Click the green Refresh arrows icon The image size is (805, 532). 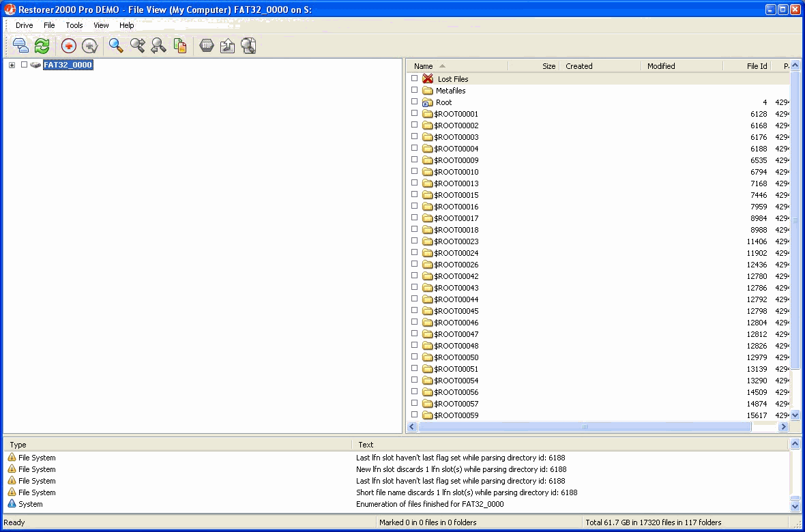pos(42,46)
